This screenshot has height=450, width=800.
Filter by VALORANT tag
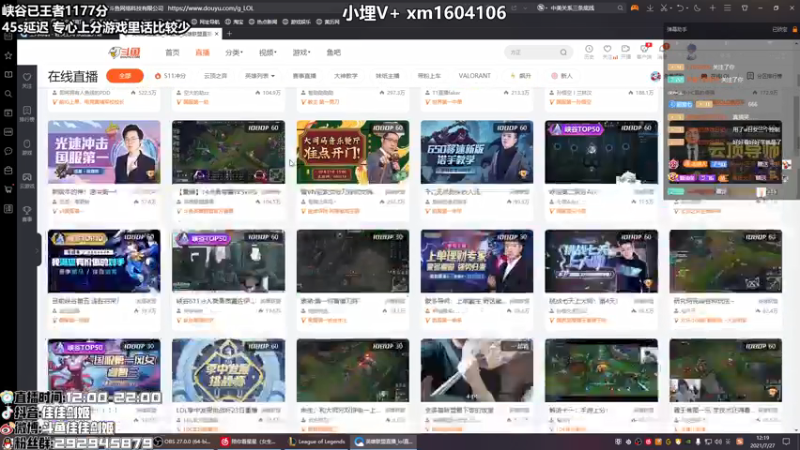(474, 76)
